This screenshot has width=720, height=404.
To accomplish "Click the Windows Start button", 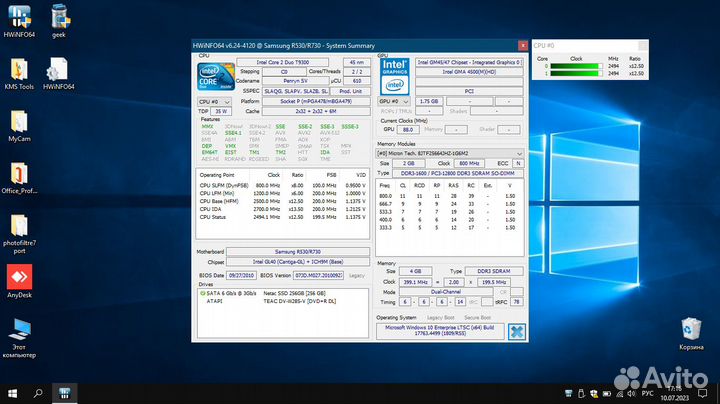I will coord(11,393).
